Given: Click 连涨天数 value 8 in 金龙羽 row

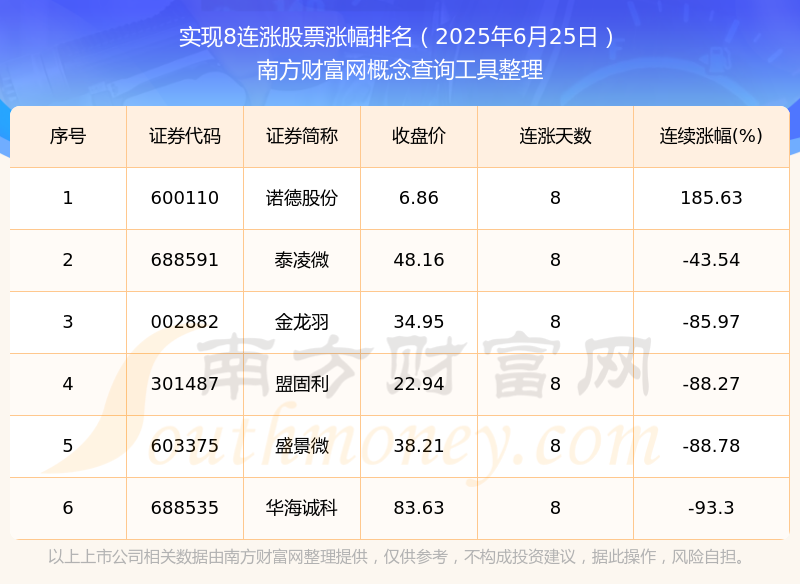Looking at the screenshot, I should (555, 322).
